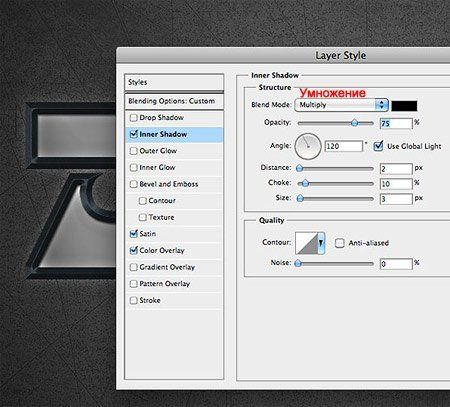This screenshot has width=450, height=407.
Task: Toggle Use Global Light checkbox
Action: [x=378, y=146]
